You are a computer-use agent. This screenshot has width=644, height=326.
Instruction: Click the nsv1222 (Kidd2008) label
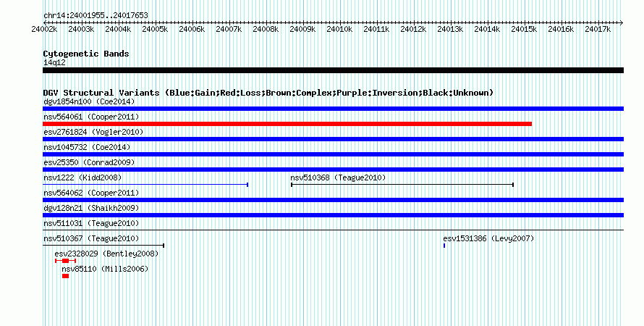click(82, 177)
